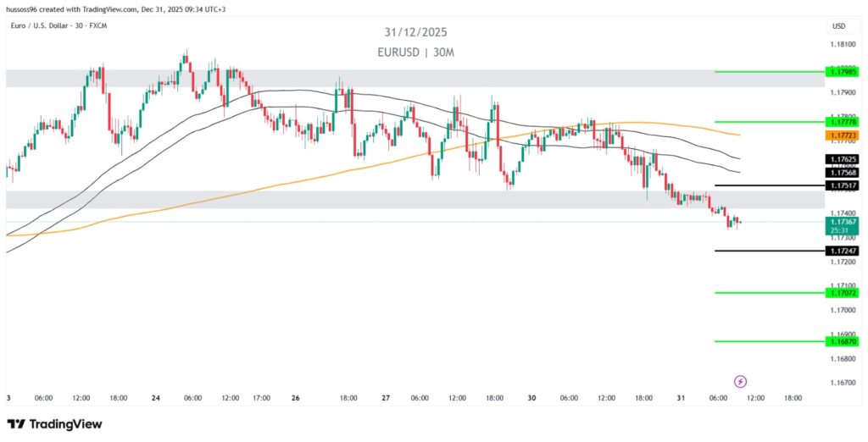868x442 pixels.
Task: Click the green 1.17985 price label
Action: [844, 72]
